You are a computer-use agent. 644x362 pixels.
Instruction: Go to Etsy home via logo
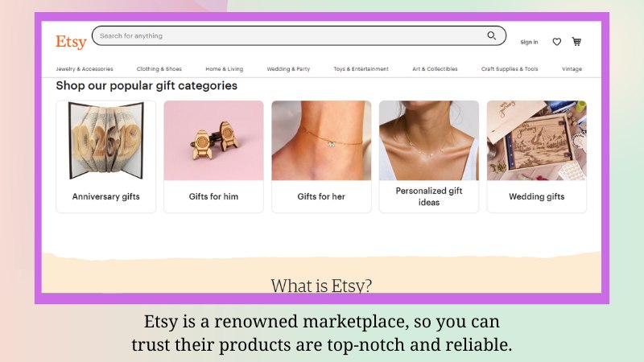(71, 42)
